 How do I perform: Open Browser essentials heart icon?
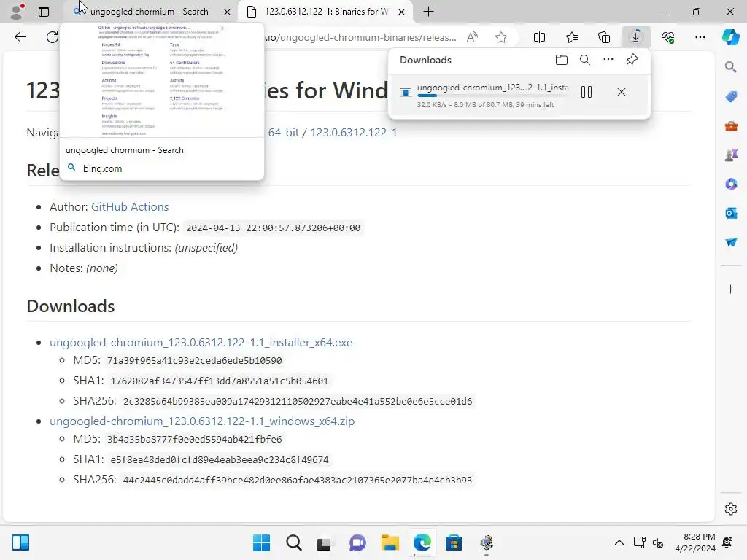coord(668,37)
